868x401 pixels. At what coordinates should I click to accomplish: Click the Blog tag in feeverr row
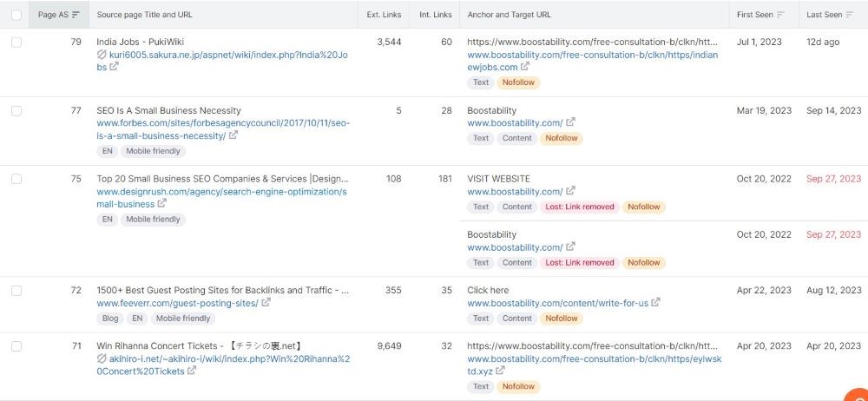110,319
